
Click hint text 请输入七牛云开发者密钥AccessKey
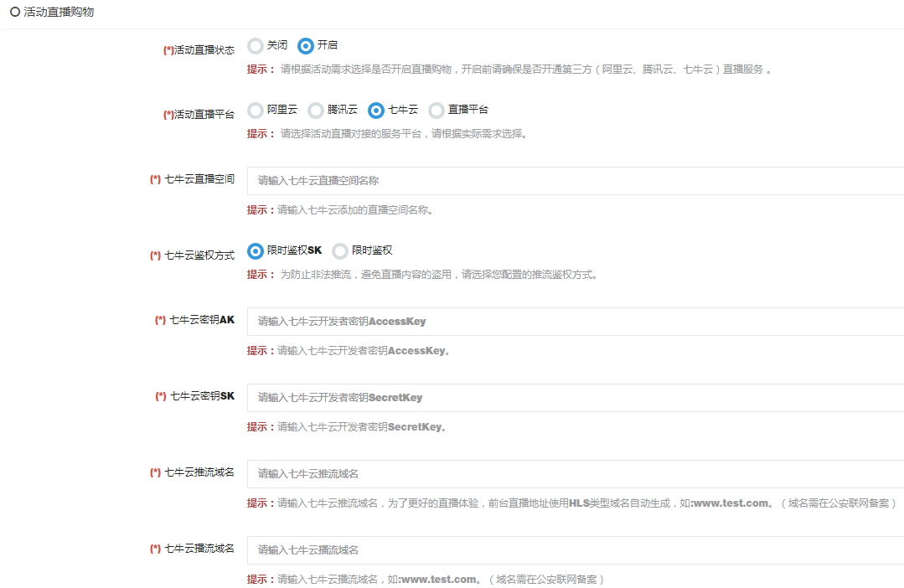tap(349, 350)
